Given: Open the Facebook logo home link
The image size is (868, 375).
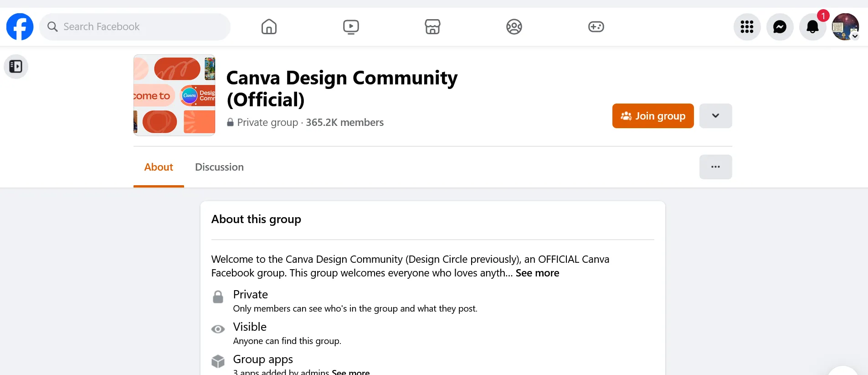Looking at the screenshot, I should pyautogui.click(x=20, y=27).
